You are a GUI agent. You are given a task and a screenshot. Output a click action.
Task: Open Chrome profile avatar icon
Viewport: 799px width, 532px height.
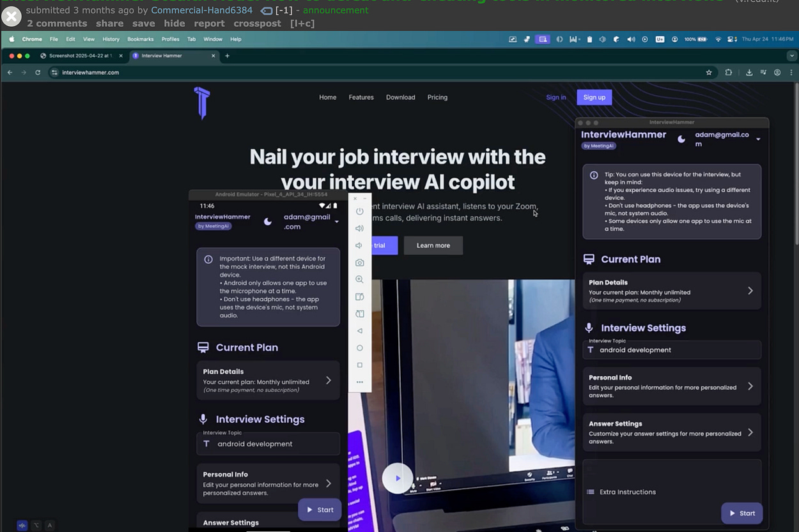point(777,73)
